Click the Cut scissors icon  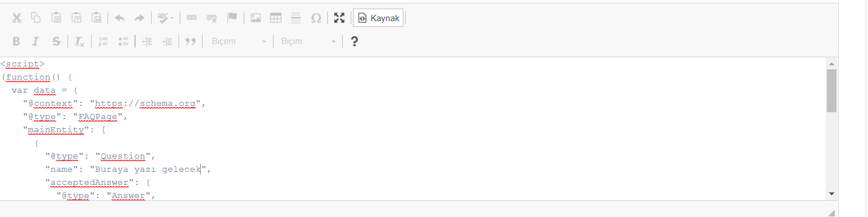tap(17, 18)
